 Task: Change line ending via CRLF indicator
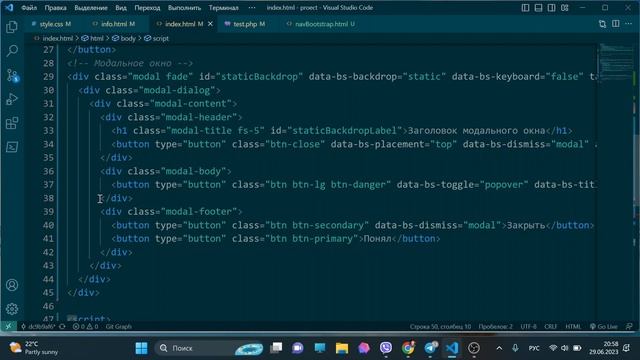551,327
